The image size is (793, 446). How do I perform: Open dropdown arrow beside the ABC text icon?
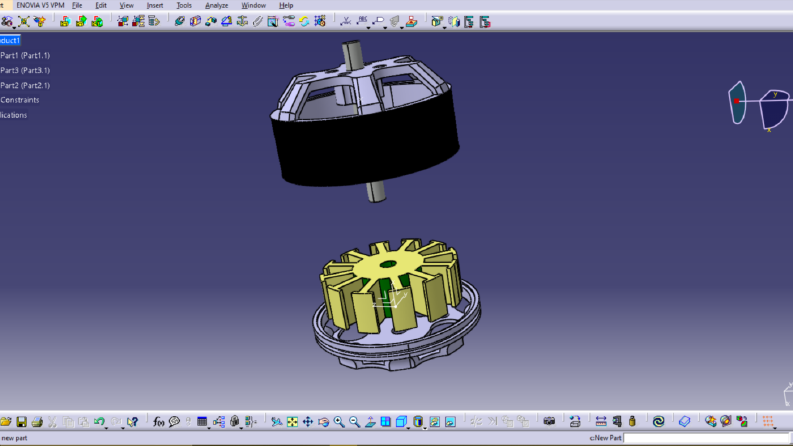click(368, 27)
